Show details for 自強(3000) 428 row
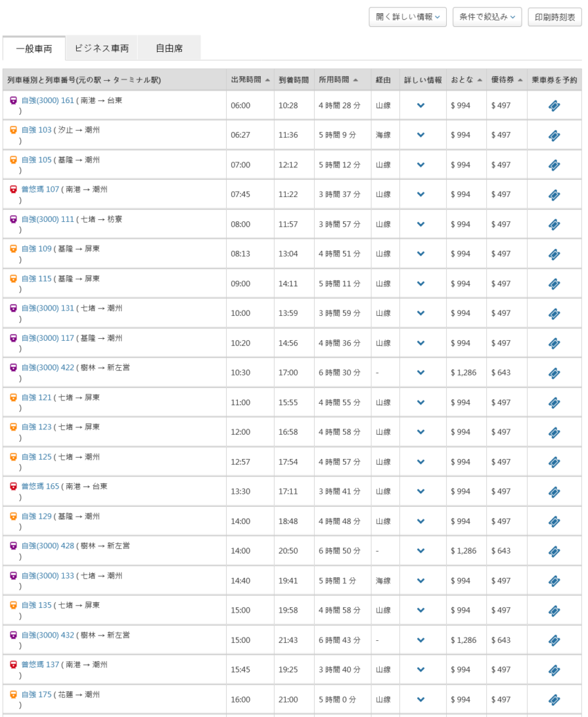The image size is (588, 717). (421, 551)
